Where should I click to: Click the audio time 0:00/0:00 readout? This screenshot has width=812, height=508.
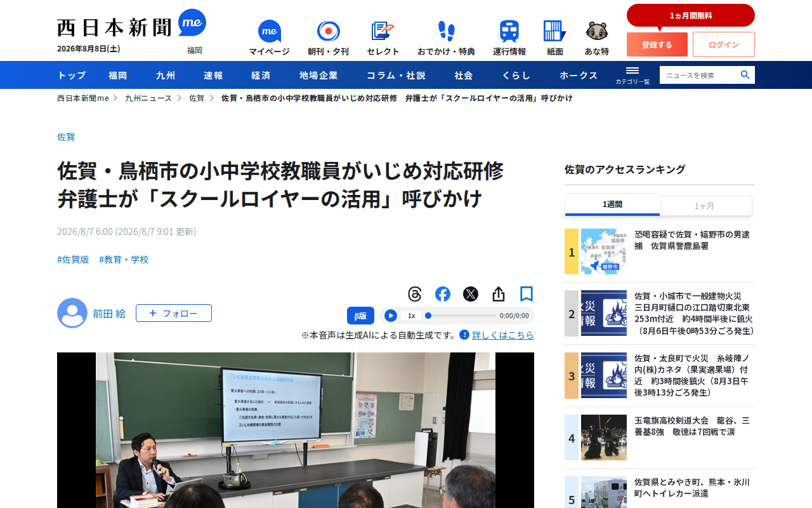(x=514, y=316)
